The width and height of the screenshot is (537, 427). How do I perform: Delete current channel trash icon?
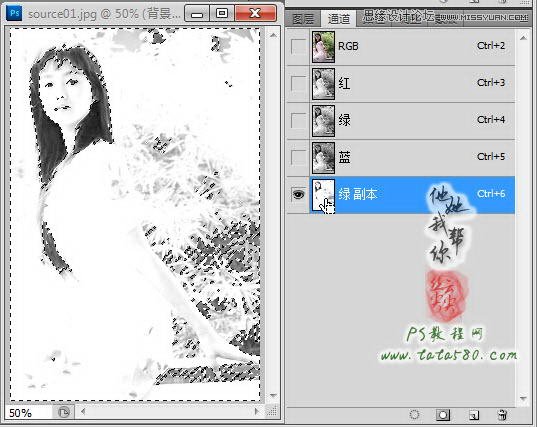502,415
